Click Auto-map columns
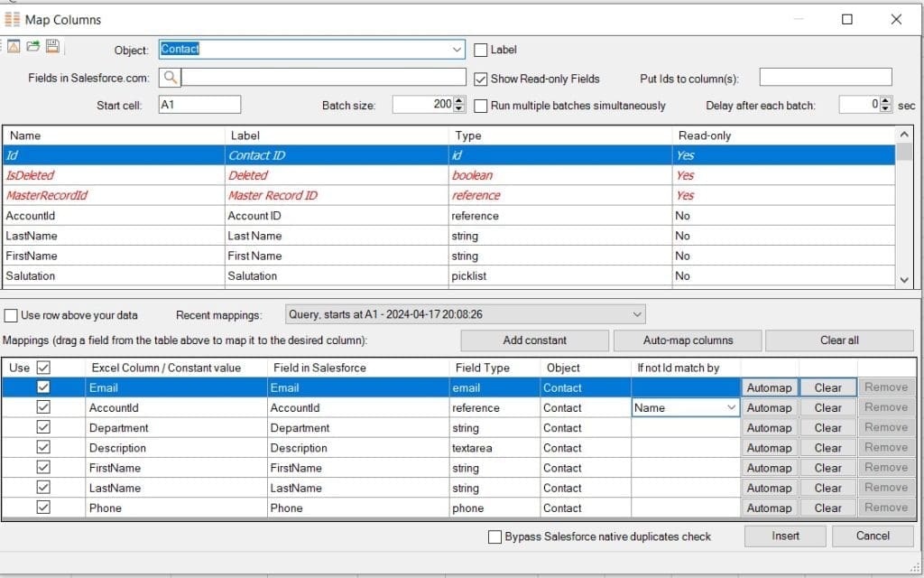Viewport: 924px width, 578px height. click(687, 340)
